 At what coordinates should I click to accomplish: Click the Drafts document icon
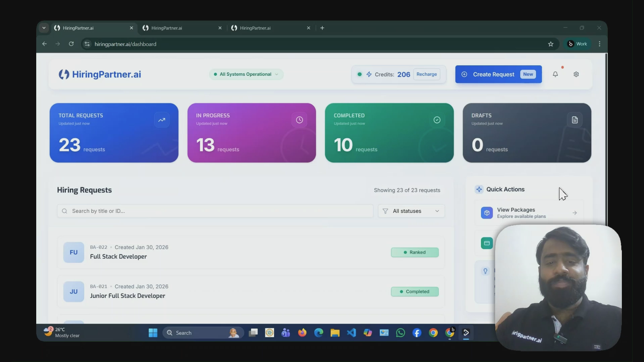click(575, 120)
